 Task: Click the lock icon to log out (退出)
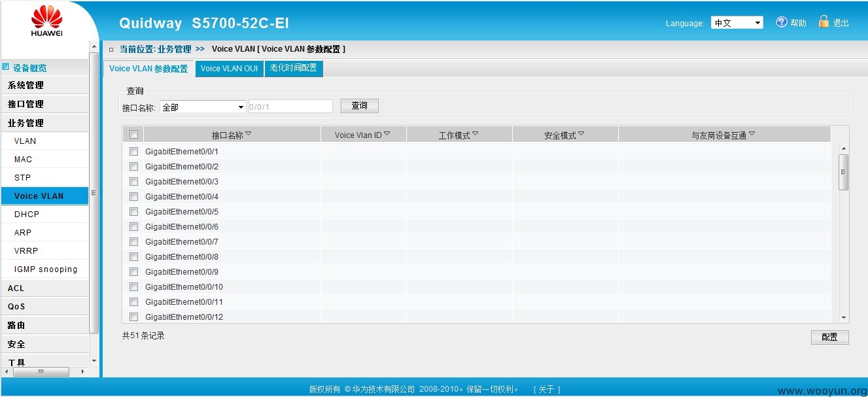tap(824, 22)
